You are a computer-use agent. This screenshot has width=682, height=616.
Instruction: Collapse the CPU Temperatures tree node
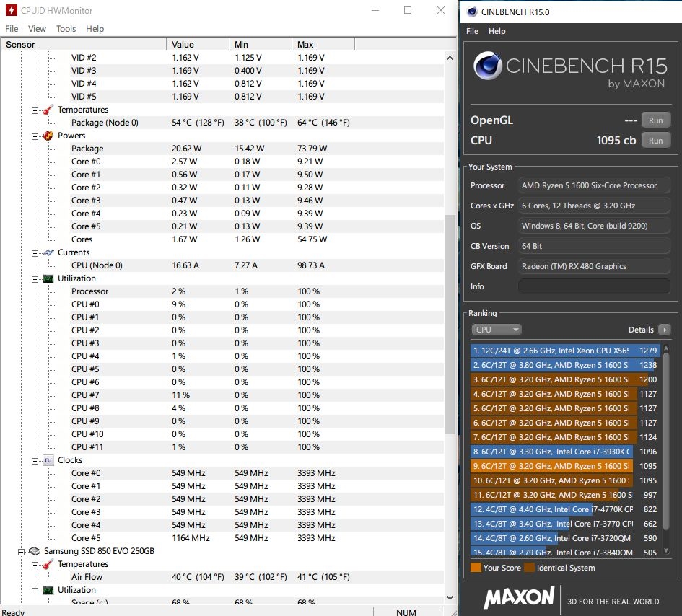[x=35, y=110]
